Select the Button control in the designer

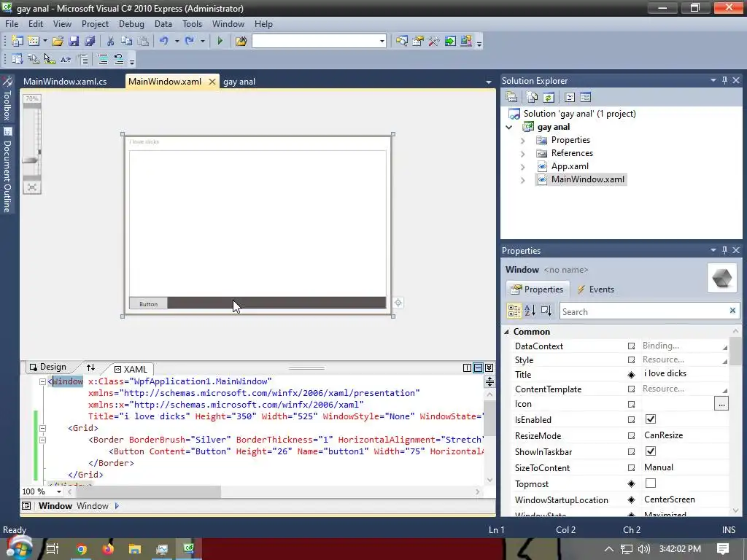coord(148,303)
